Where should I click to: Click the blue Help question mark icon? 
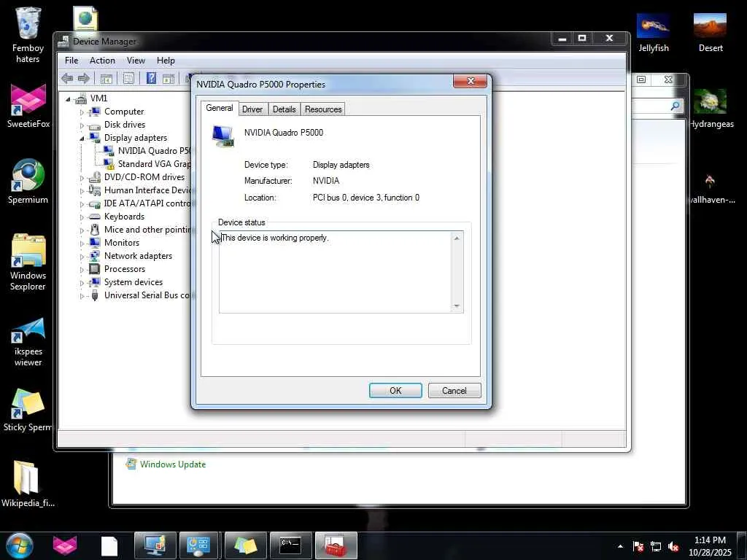151,78
